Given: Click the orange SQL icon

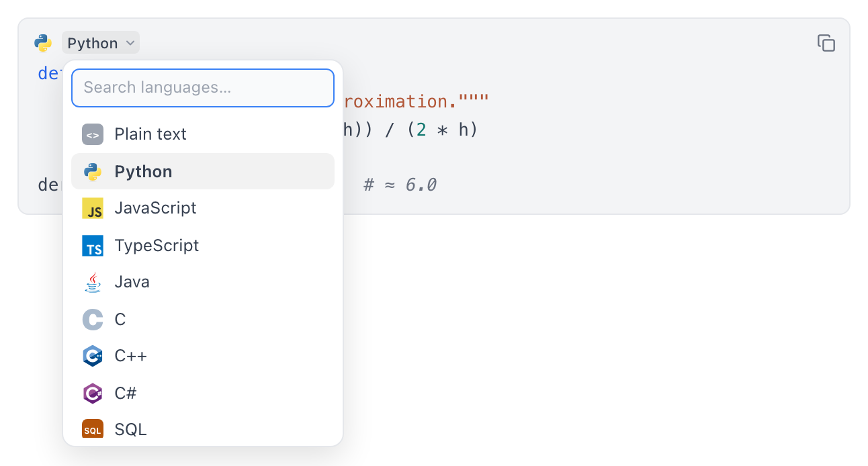Looking at the screenshot, I should (93, 430).
